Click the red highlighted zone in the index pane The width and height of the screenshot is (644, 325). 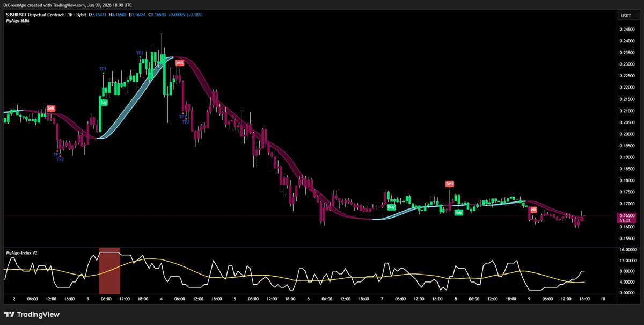tap(109, 271)
